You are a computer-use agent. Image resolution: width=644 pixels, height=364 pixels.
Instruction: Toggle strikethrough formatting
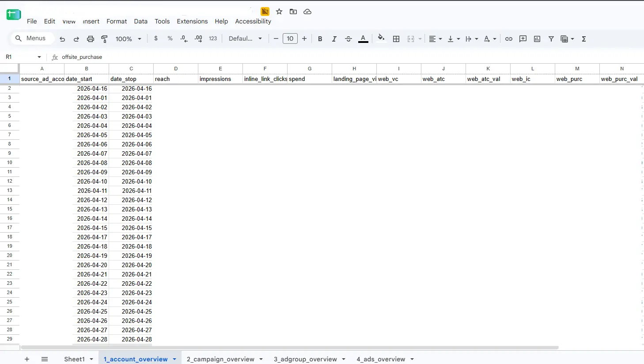(349, 39)
